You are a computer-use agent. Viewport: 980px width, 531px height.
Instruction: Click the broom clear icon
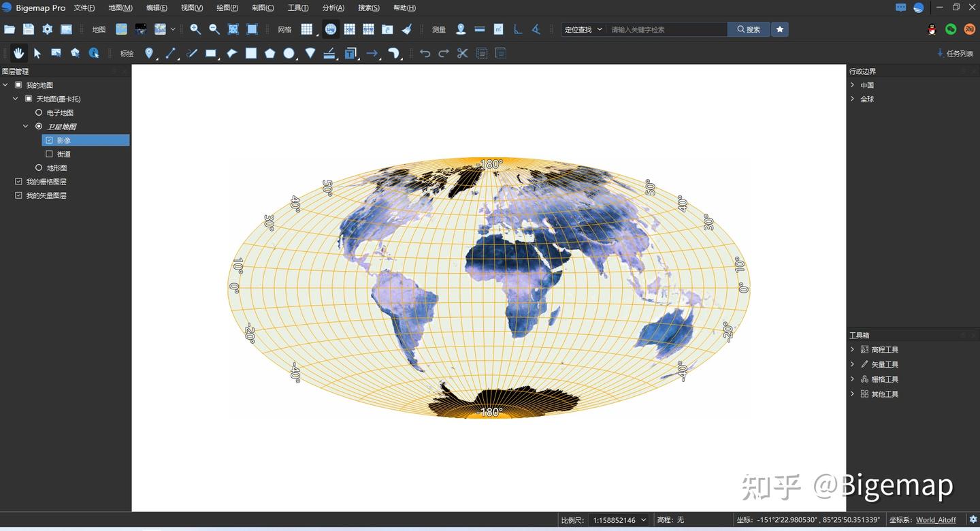point(407,29)
